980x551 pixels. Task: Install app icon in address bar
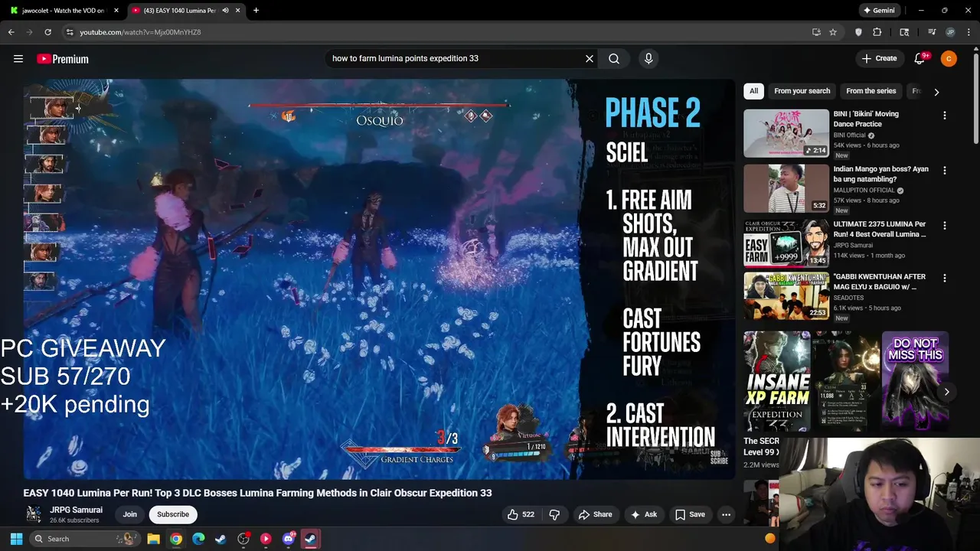(x=816, y=32)
